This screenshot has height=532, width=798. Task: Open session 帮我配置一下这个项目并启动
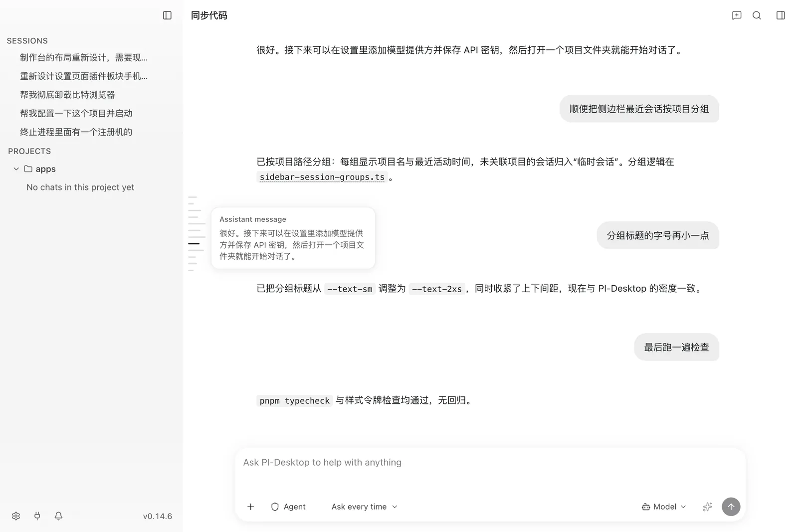[x=76, y=114]
